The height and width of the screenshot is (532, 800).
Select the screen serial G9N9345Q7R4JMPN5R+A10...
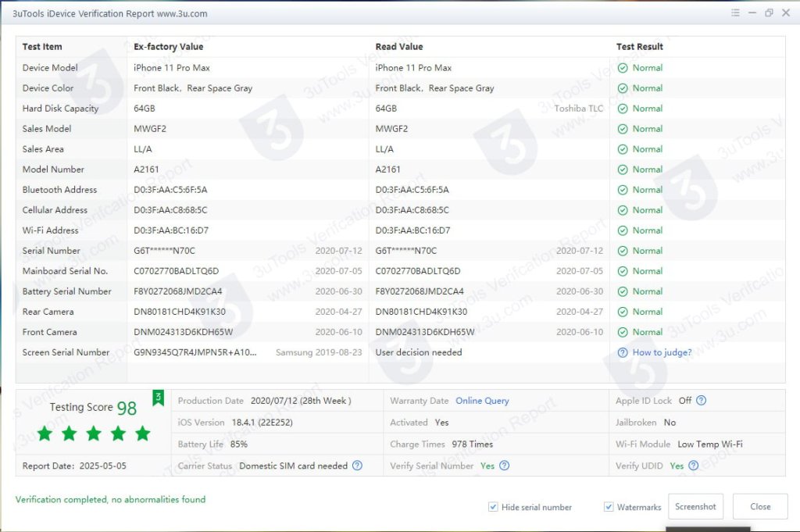pos(195,352)
